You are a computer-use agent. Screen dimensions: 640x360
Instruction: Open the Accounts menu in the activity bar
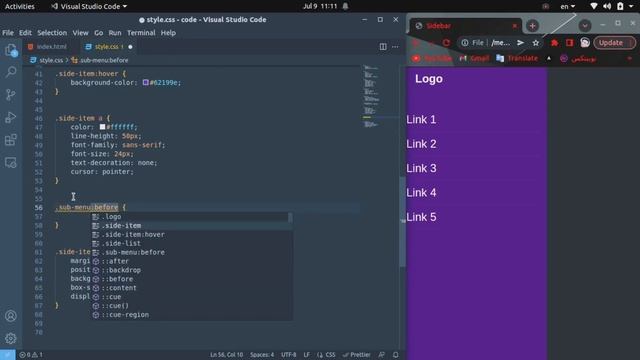(11, 316)
